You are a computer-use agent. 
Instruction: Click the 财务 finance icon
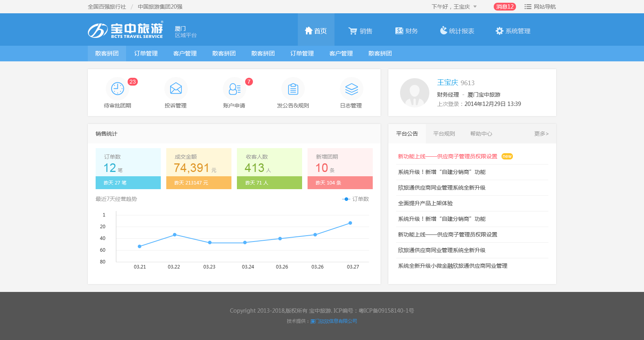(x=399, y=30)
